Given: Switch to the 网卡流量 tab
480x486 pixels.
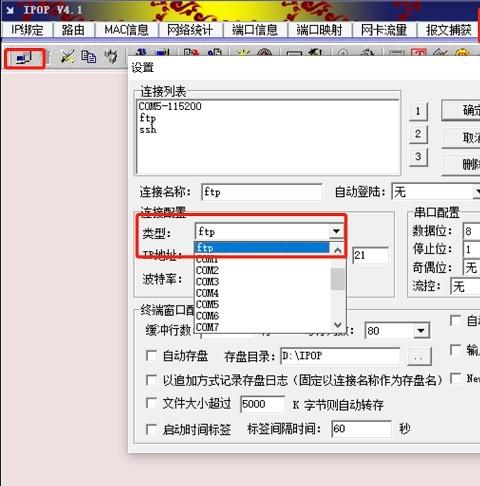Looking at the screenshot, I should click(x=384, y=30).
